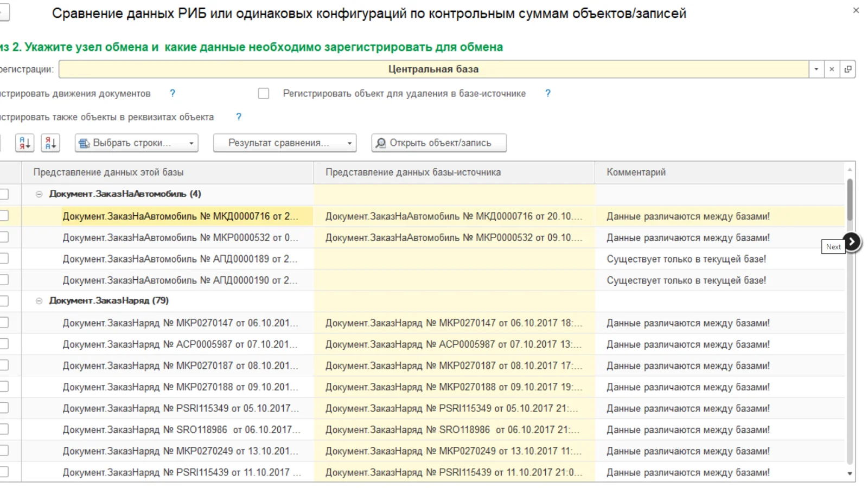Show help for 'объекты в реквизитах объекта' question mark
Image resolution: width=868 pixels, height=488 pixels.
(x=239, y=117)
